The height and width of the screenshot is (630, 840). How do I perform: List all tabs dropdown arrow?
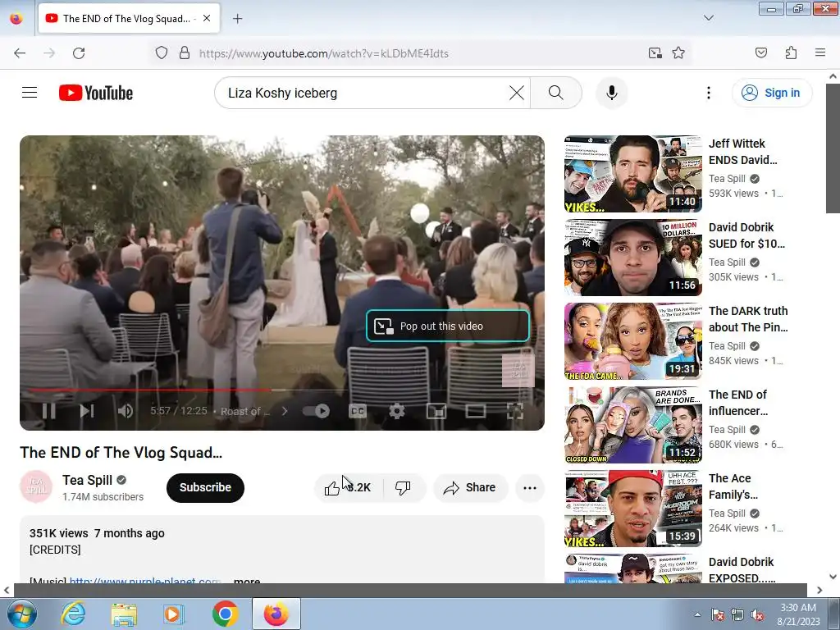coord(708,18)
